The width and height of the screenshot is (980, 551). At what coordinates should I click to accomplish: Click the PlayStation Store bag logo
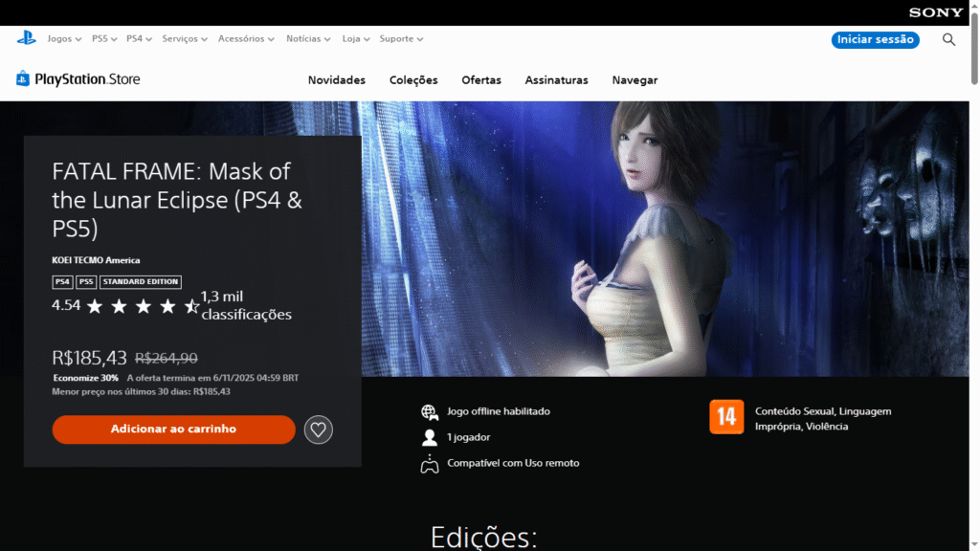[x=23, y=79]
